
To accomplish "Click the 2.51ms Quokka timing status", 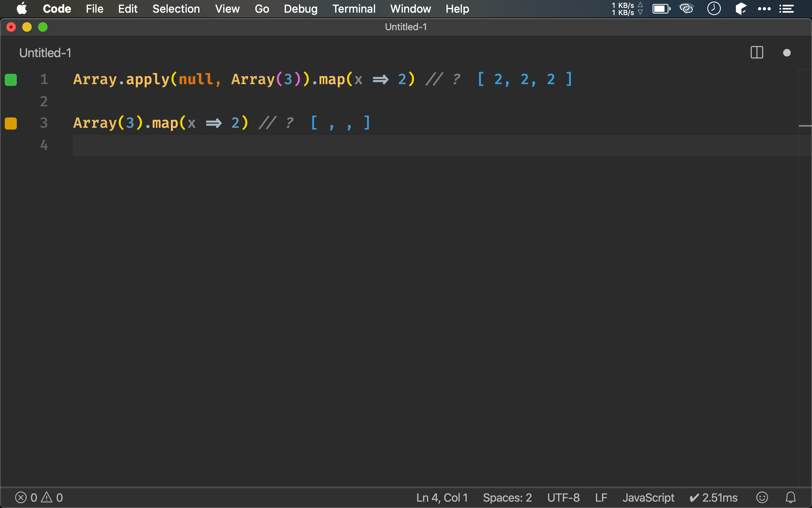I will point(713,497).
